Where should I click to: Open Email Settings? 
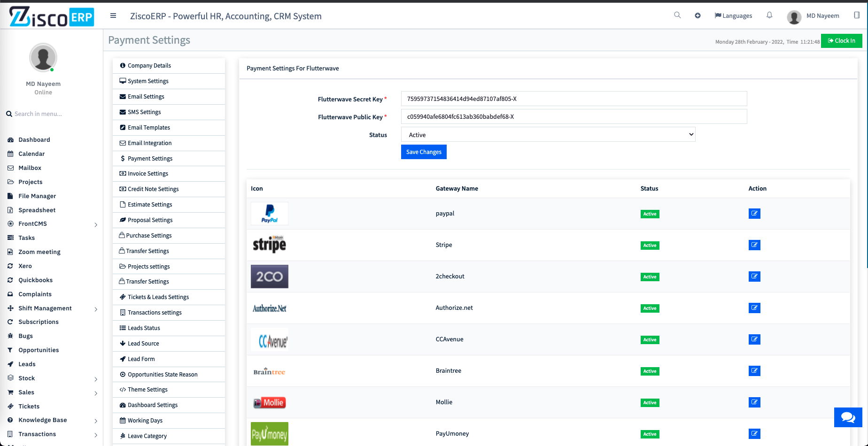click(169, 97)
